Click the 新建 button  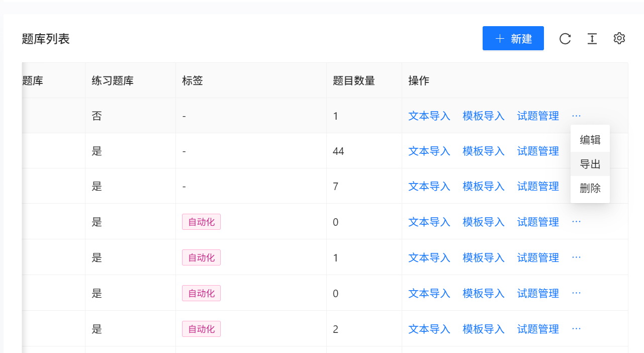coord(513,38)
